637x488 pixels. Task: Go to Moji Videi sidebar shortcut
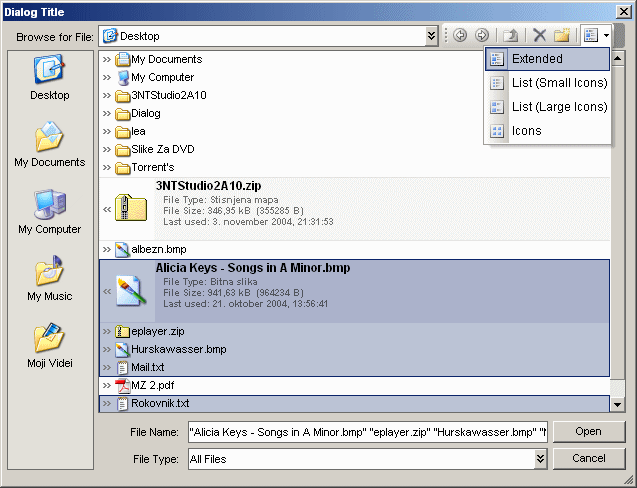point(49,345)
